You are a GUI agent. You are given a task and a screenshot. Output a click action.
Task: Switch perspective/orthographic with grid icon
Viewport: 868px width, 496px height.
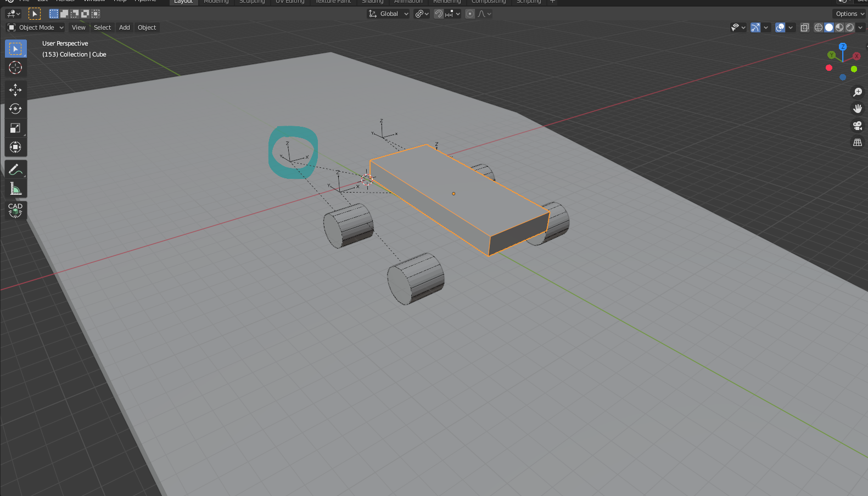[858, 143]
